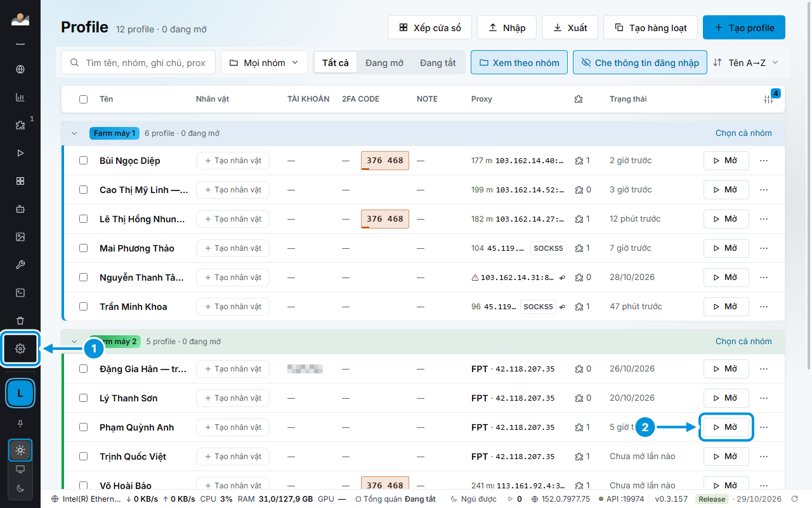Check the box for Bùi Ngọc Diệp
Viewport: 812px width, 508px height.
[84, 161]
